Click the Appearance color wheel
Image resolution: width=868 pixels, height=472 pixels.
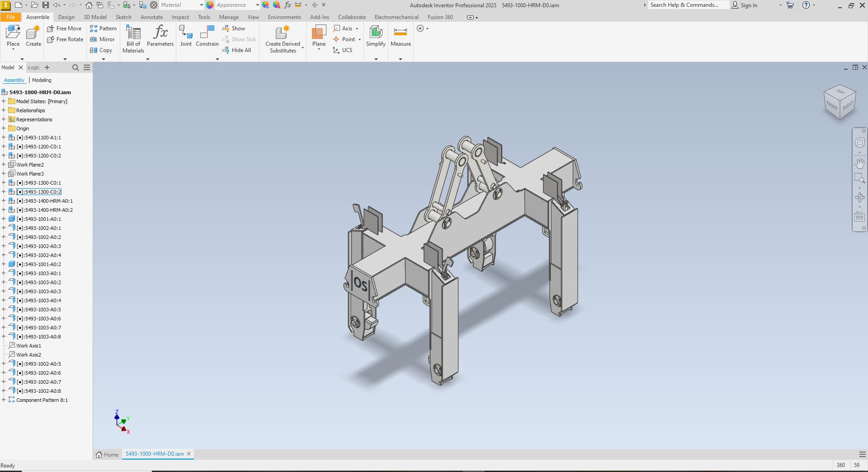point(210,5)
